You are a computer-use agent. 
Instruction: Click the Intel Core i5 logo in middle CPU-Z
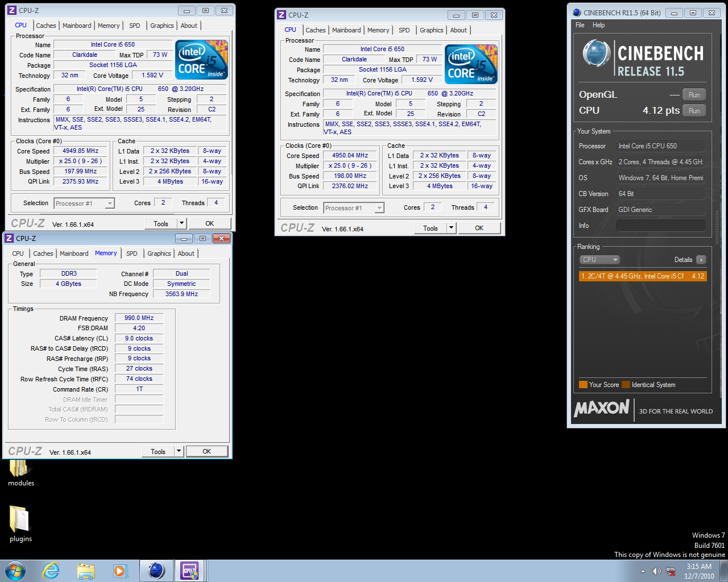tap(471, 64)
